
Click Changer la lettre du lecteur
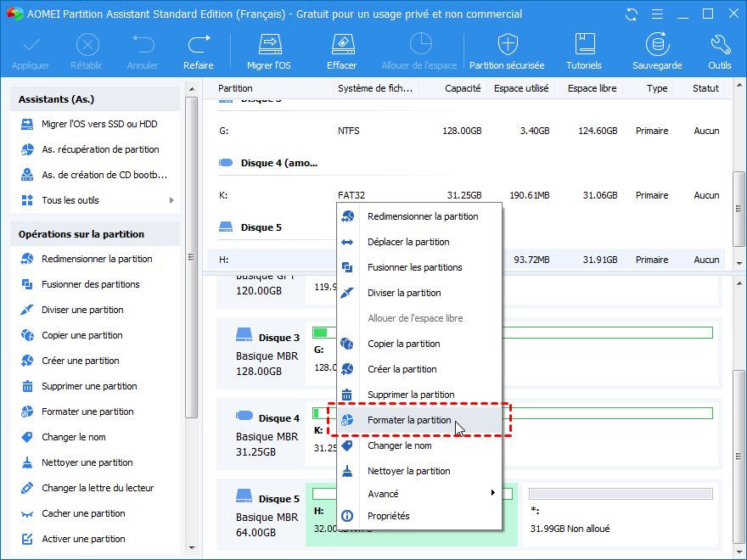tap(96, 488)
